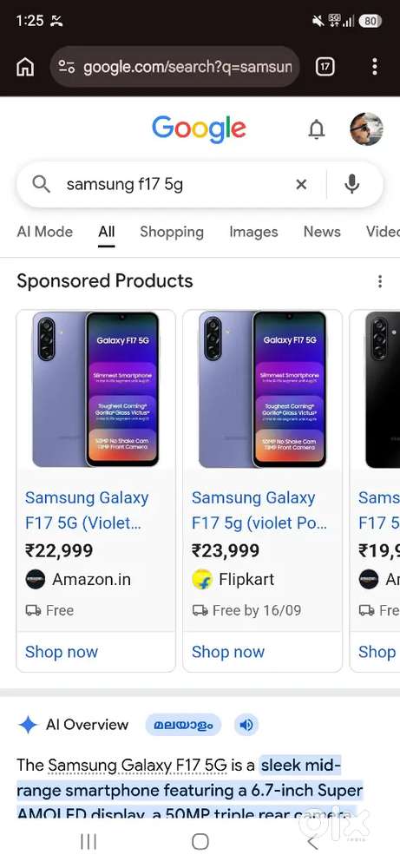This screenshot has height=868, width=400.
Task: Play AI Overview audio with speaker icon
Action: (246, 725)
